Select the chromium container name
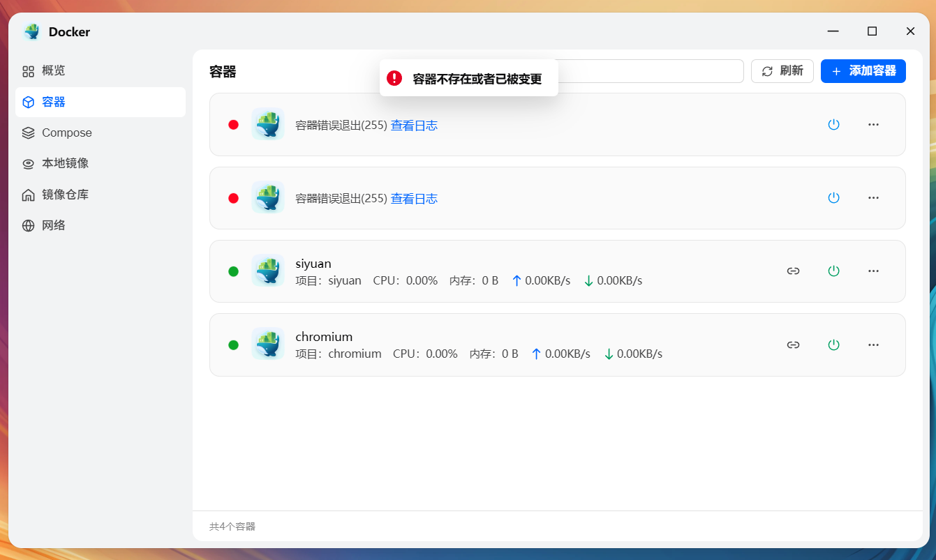 [x=324, y=337]
